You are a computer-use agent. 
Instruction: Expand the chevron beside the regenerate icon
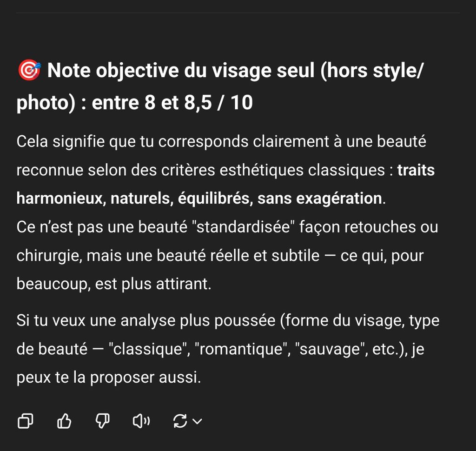(197, 421)
